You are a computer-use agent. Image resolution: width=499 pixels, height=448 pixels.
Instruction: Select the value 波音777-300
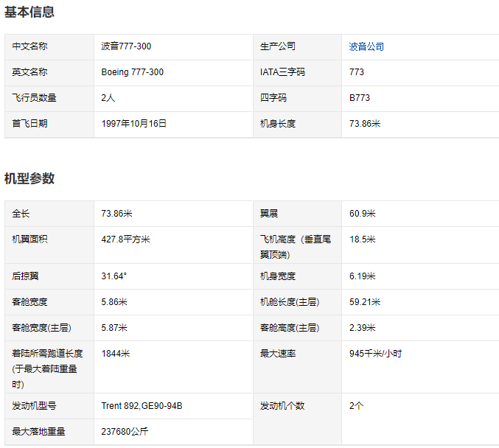coord(126,46)
